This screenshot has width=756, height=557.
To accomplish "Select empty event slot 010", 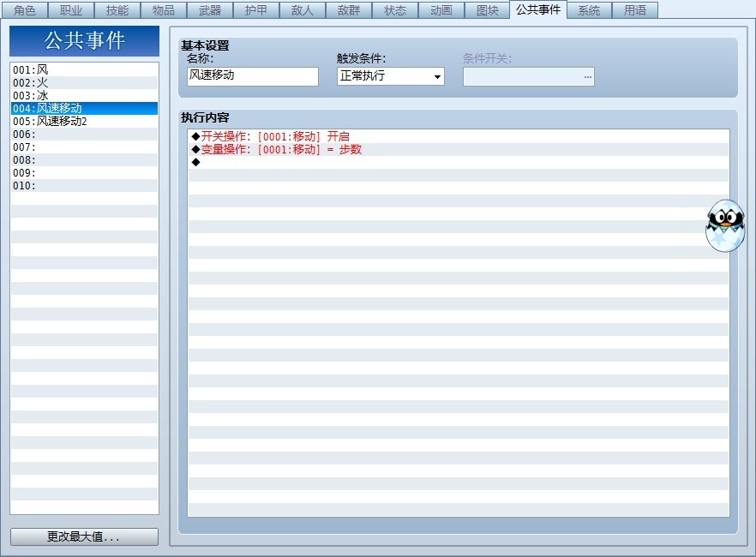I will point(84,185).
